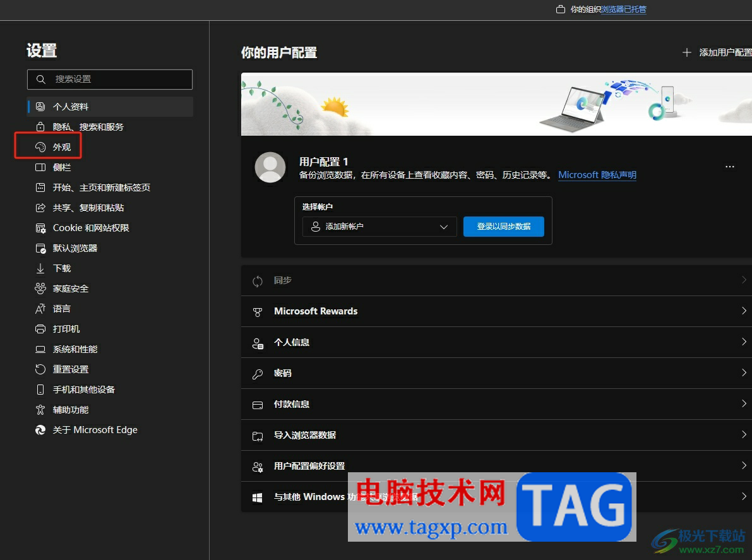Open the Microsoft 隐私声明 link

tap(597, 175)
